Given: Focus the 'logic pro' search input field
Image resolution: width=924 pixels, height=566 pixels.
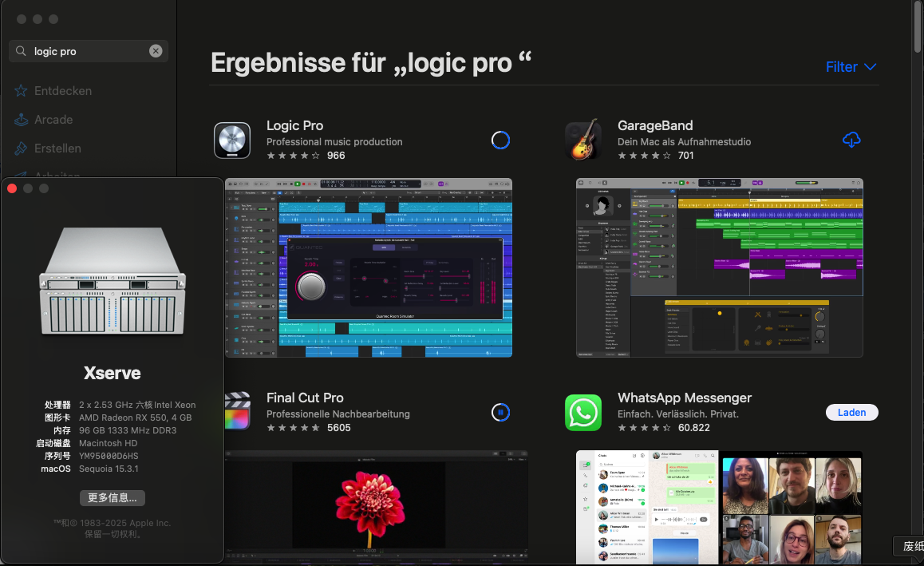Looking at the screenshot, I should pyautogui.click(x=89, y=51).
